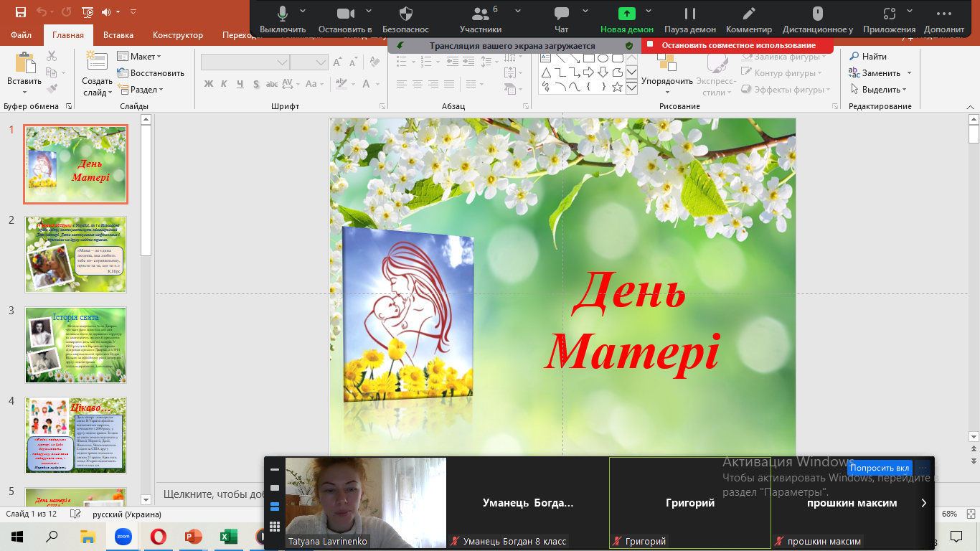This screenshot has width=980, height=551.
Task: Start new share with Новая демонстрация
Action: pos(627,13)
